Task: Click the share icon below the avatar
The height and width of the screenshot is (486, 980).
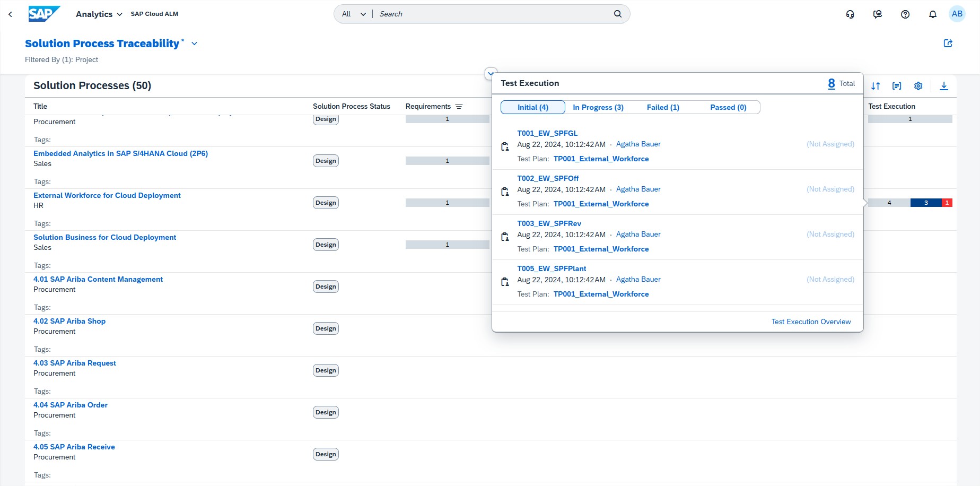Action: 948,44
